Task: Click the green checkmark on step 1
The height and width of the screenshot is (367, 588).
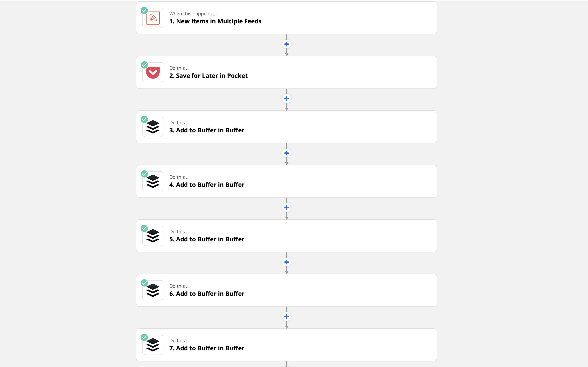Action: [144, 10]
